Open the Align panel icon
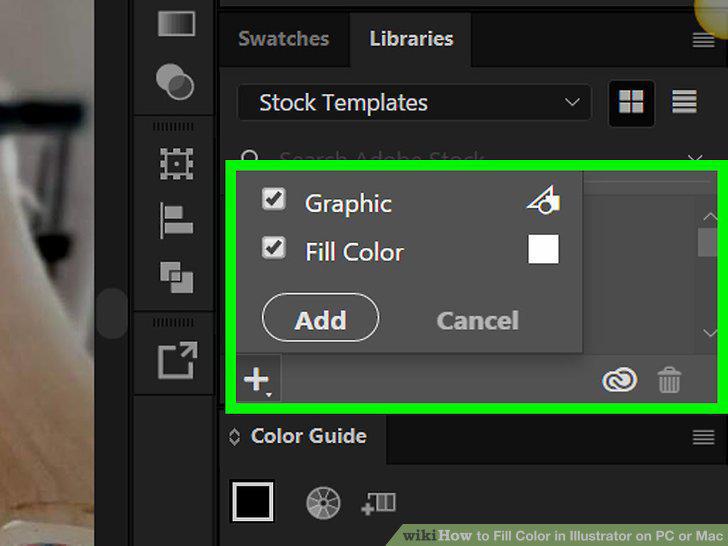Screen dimensions: 728x546 point(176,221)
